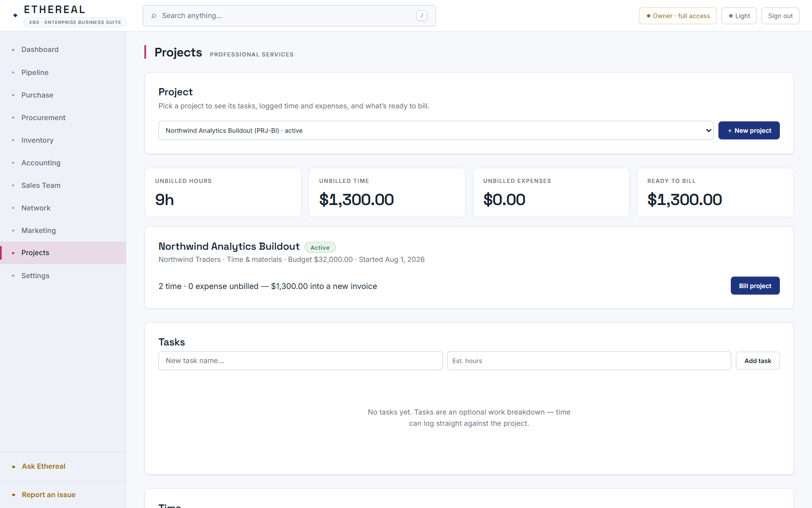Image resolution: width=812 pixels, height=508 pixels.
Task: Click the Ethereal logo diamond icon
Action: 15,15
